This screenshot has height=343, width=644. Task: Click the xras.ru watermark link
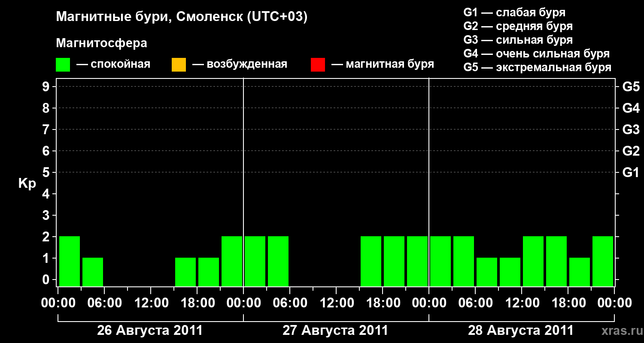(x=620, y=331)
